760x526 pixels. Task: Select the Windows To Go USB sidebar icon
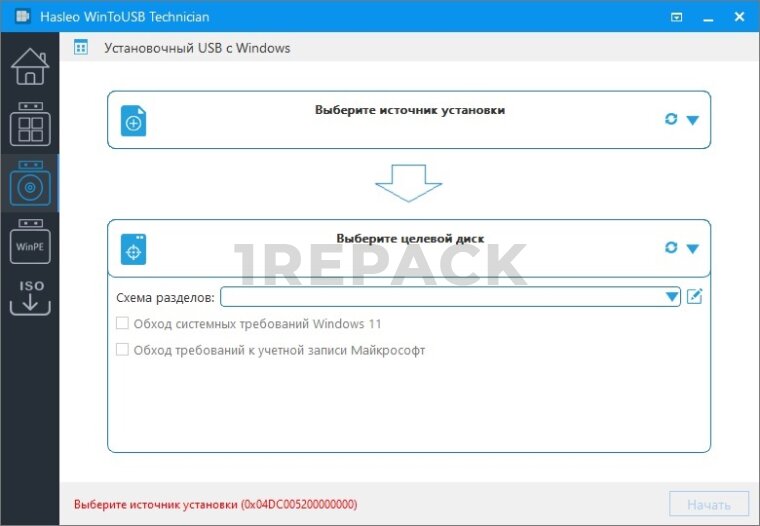click(30, 124)
